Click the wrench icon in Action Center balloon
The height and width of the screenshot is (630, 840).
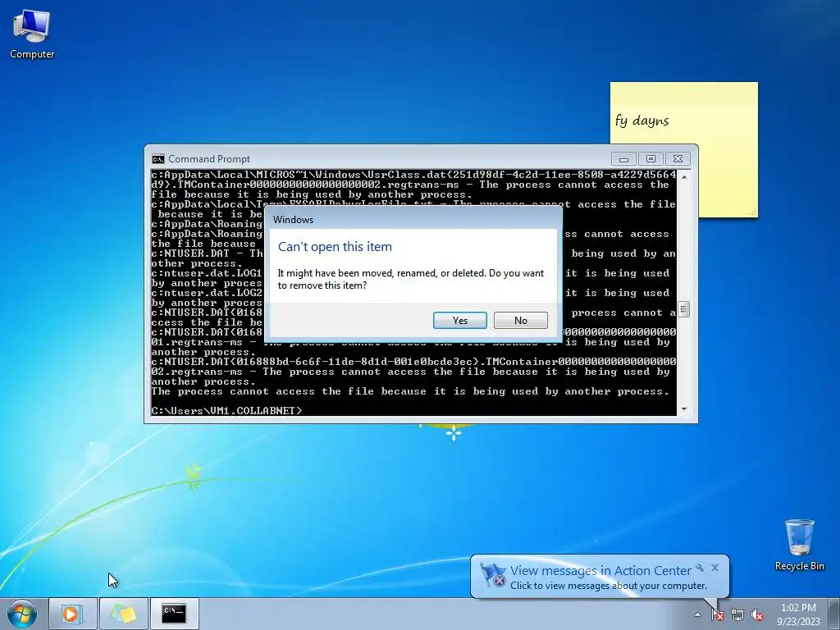click(x=700, y=568)
